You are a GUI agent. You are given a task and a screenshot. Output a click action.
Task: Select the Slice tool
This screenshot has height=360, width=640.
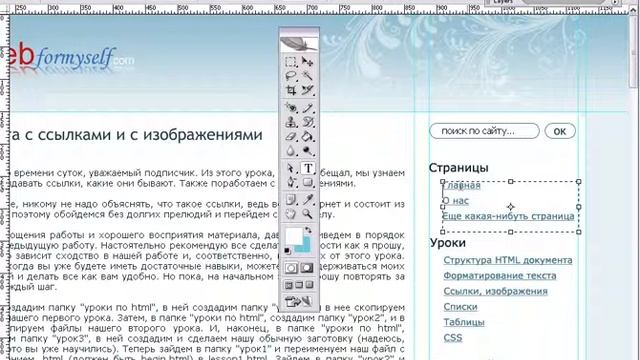(x=308, y=90)
